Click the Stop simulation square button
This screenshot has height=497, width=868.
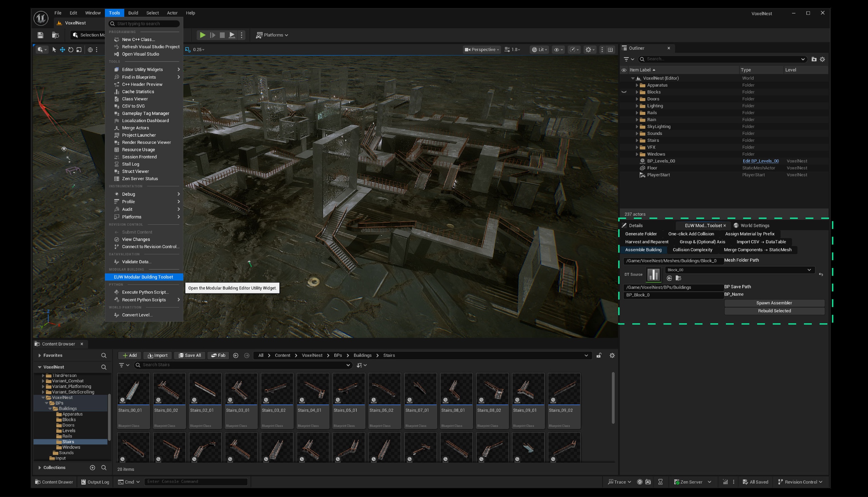[x=222, y=35]
